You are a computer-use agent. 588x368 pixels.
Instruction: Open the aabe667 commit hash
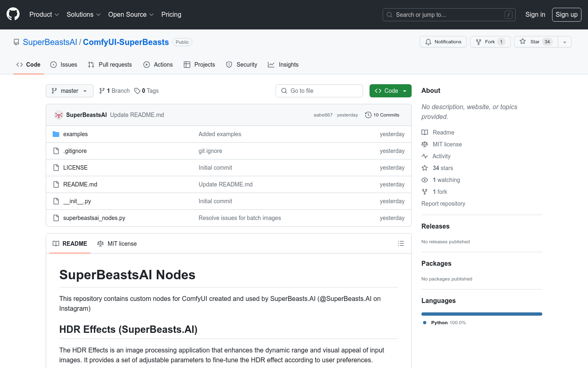tap(323, 115)
